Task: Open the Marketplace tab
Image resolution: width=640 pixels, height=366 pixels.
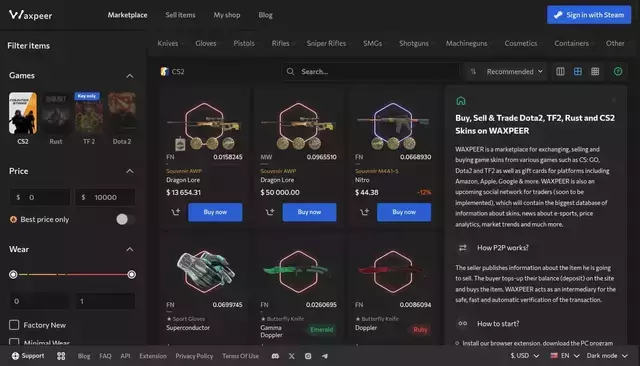Action: coord(127,15)
